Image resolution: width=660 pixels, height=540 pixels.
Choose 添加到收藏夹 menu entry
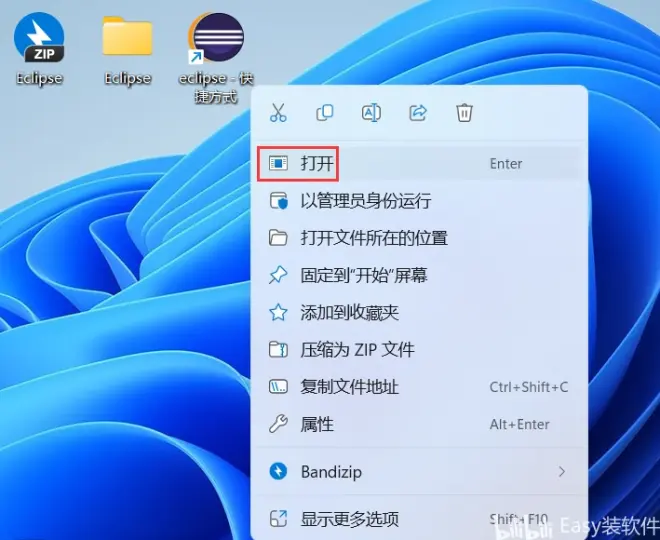coord(419,312)
